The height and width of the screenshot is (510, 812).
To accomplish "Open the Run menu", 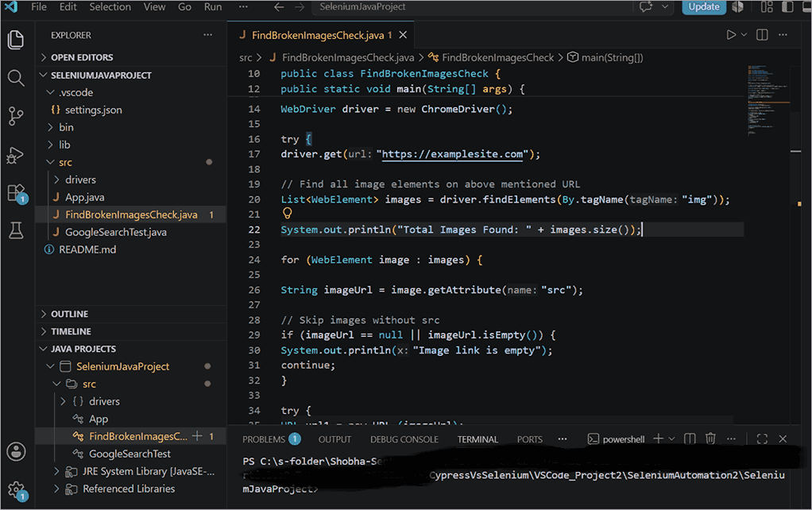I will [213, 6].
